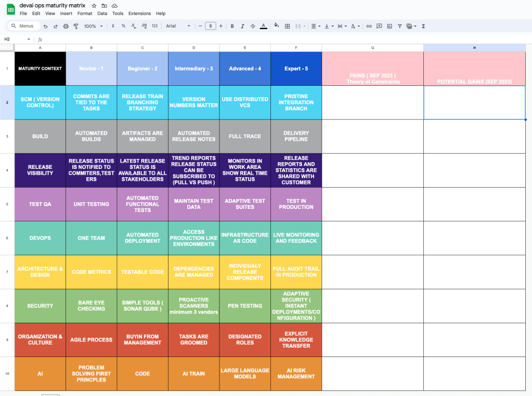The width and height of the screenshot is (532, 396).
Task: Open merge cells dropdown arrow
Action: (x=305, y=26)
